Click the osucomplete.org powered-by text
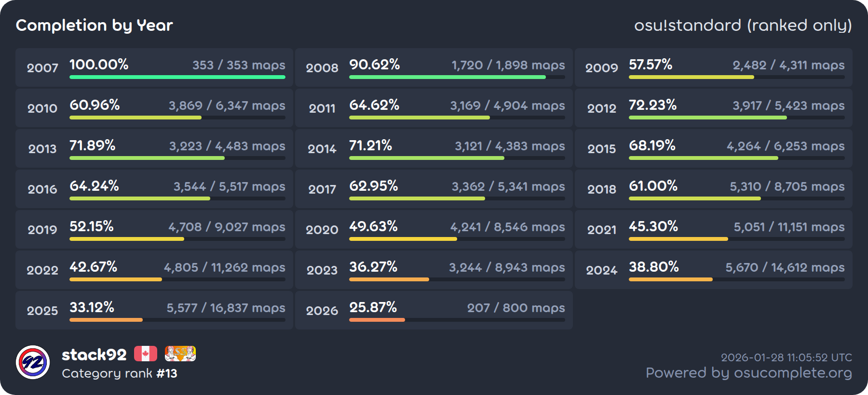The width and height of the screenshot is (868, 395). point(748,373)
